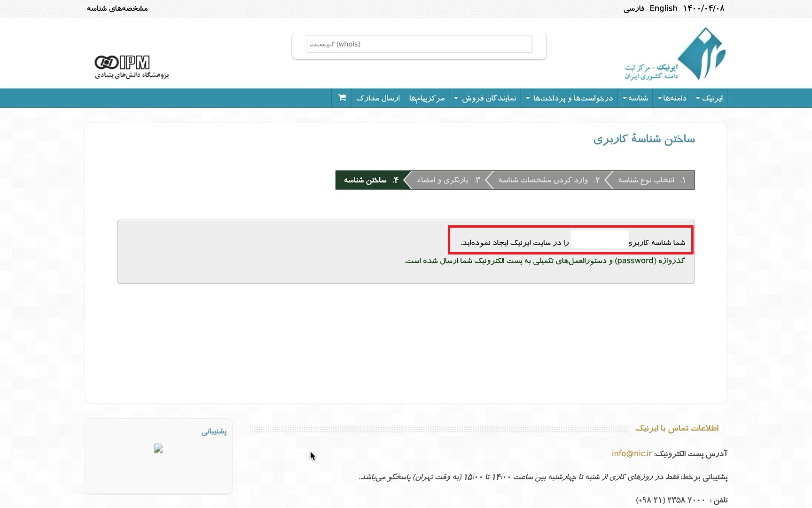Viewport: 812px width, 508px height.
Task: Open the شناسه dropdown menu
Action: pyautogui.click(x=635, y=98)
